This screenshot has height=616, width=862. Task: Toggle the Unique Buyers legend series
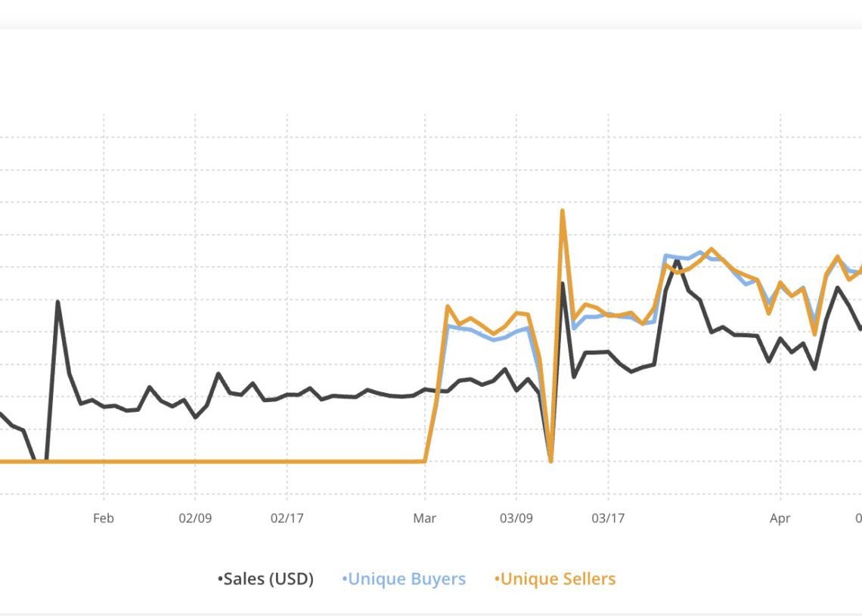(404, 580)
